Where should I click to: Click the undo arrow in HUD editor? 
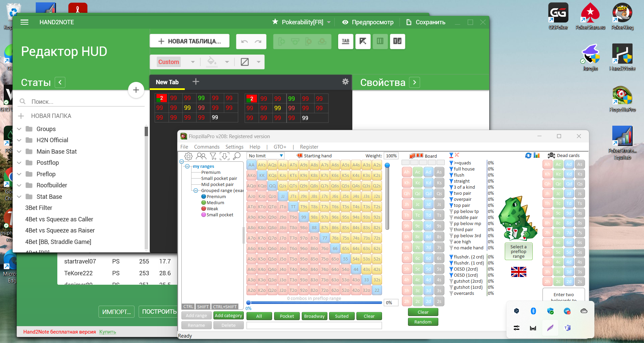click(x=244, y=41)
